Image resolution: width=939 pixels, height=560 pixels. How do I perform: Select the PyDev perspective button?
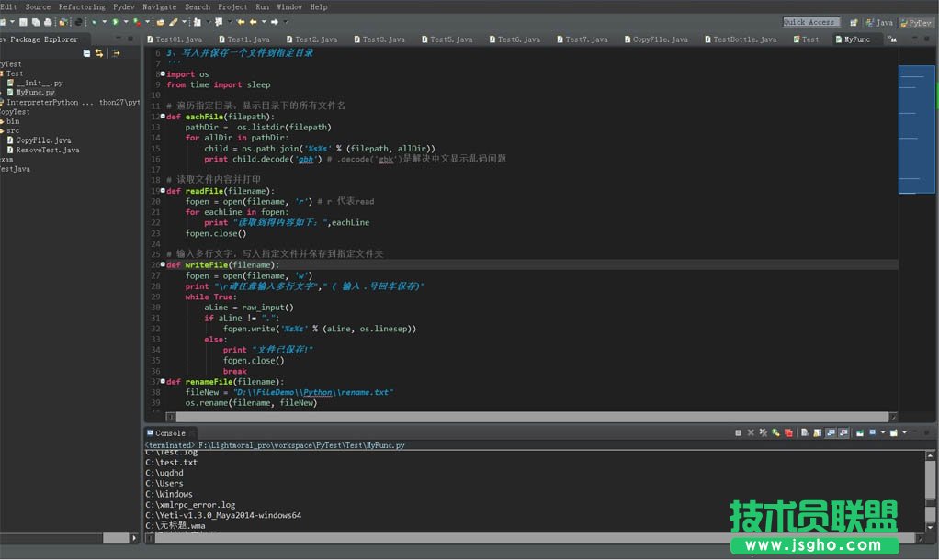(x=916, y=22)
